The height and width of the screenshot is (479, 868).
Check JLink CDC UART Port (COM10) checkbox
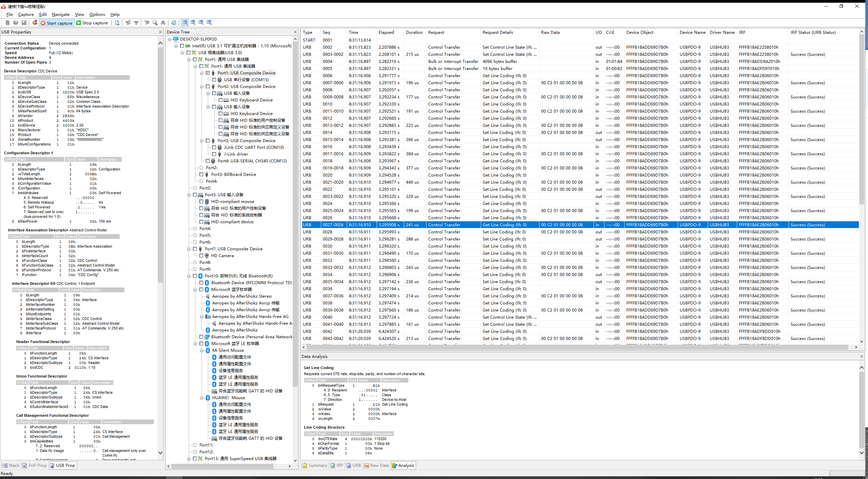point(214,147)
